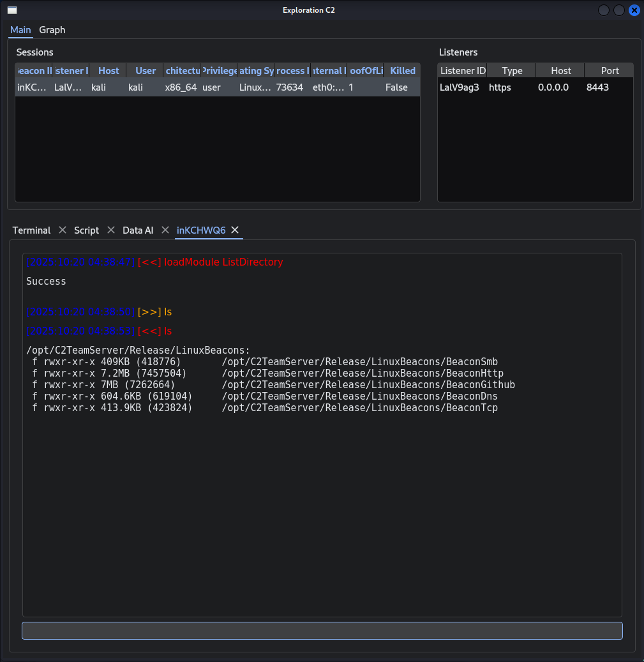Close the Data AI tab
The height and width of the screenshot is (662, 644).
[x=165, y=230]
